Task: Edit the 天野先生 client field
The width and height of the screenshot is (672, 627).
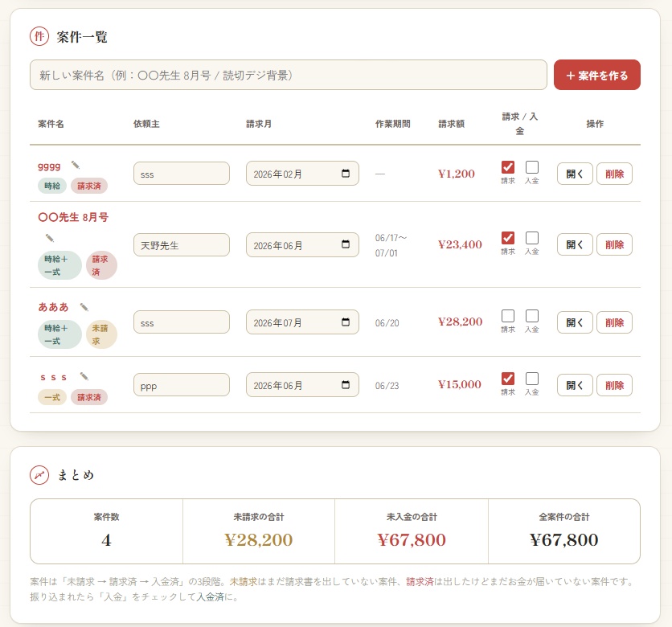Action: [182, 244]
